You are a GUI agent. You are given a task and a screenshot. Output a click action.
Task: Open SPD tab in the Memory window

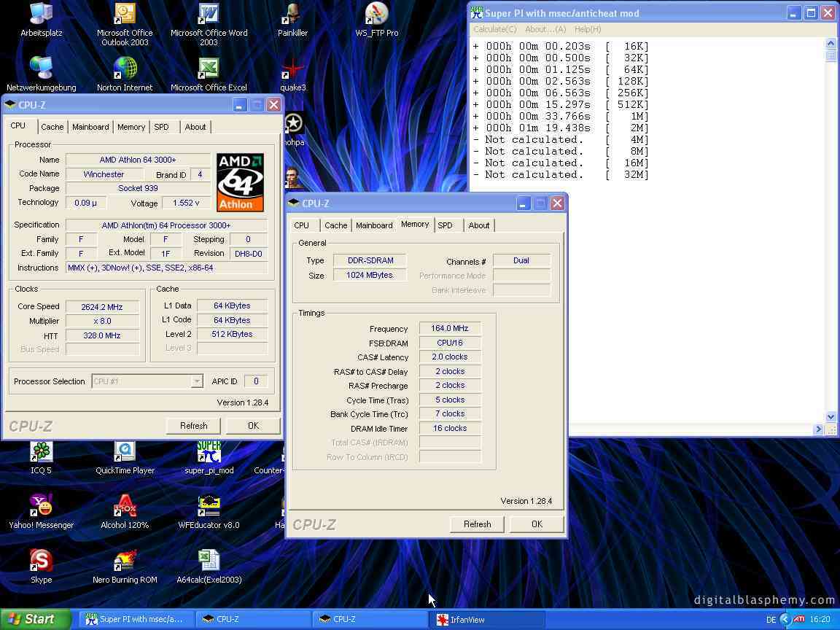[x=446, y=225]
